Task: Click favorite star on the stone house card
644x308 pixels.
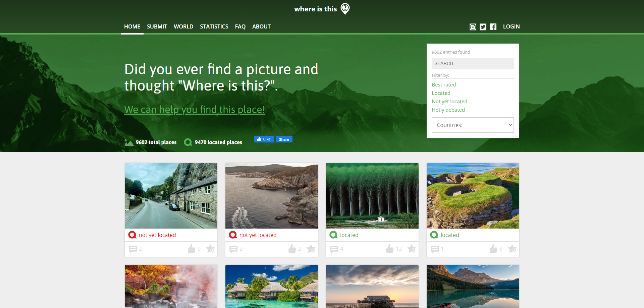Action: click(210, 249)
